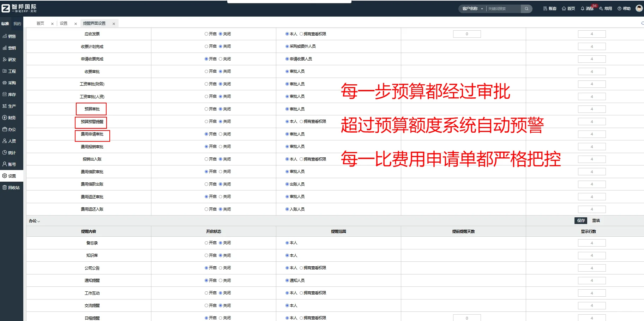Edit 预算审批 display rows field
Image resolution: width=644 pixels, height=321 pixels.
pos(592,109)
